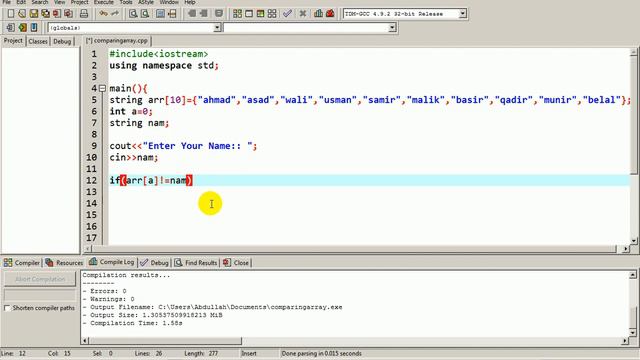
Task: Open the empty members dropdown beside globals
Action: (392, 27)
